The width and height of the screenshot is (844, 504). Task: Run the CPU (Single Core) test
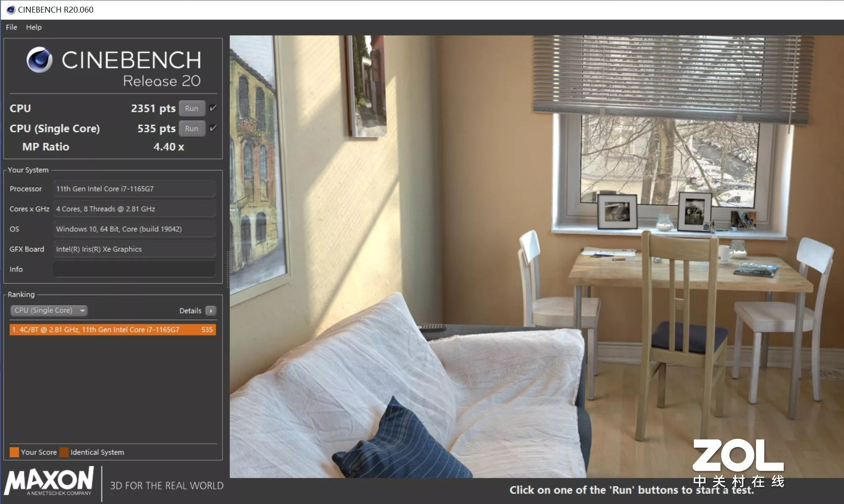click(192, 128)
